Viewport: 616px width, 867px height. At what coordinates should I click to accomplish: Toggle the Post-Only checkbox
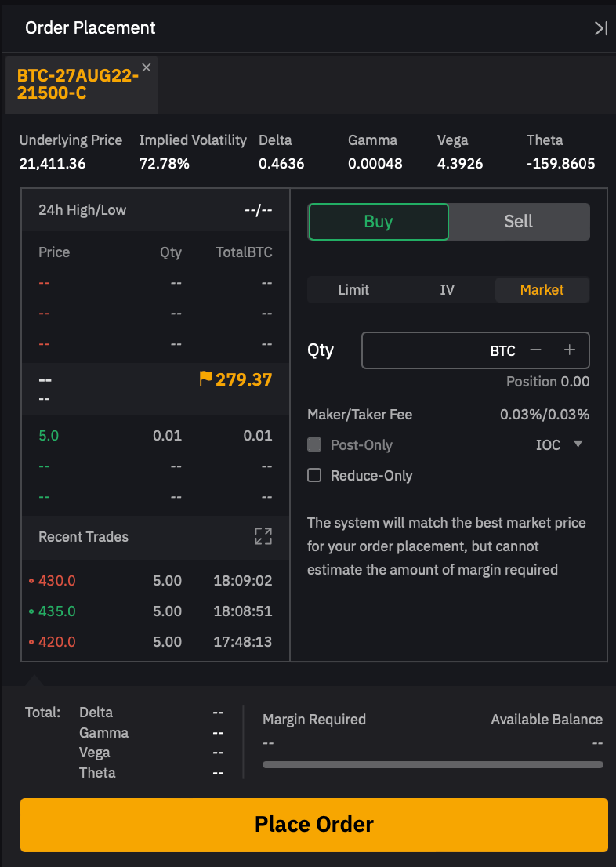coord(314,444)
